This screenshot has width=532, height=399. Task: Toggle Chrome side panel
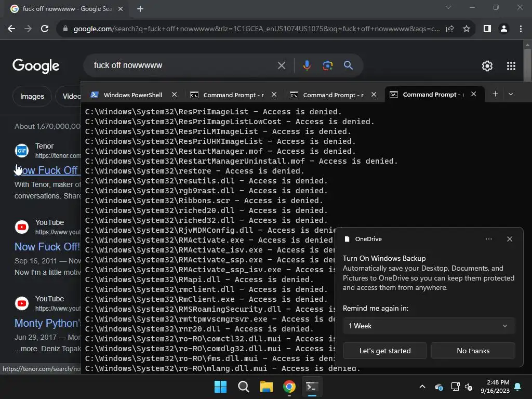tap(487, 29)
